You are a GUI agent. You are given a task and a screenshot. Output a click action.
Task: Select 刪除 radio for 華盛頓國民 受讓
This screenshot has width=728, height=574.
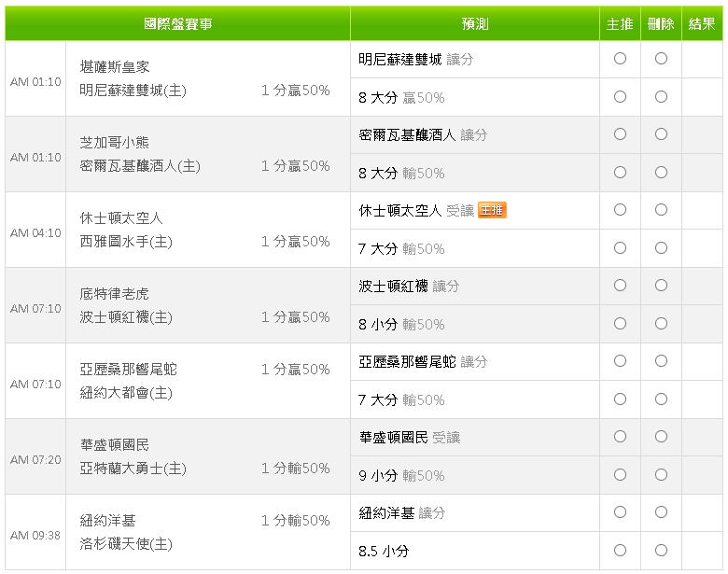click(x=661, y=437)
